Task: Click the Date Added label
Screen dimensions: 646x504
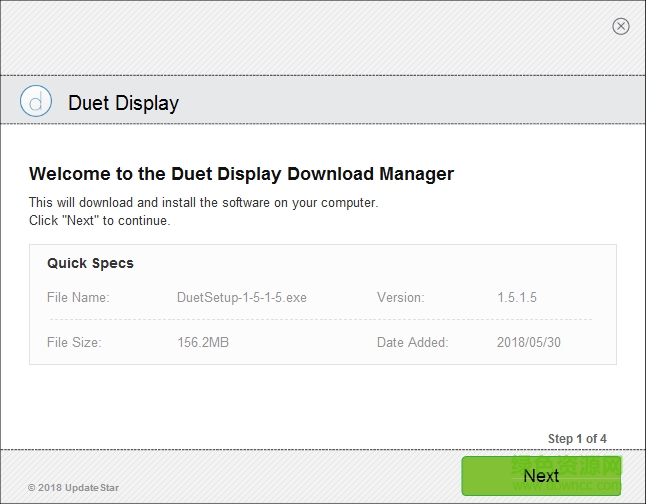Action: (x=412, y=342)
